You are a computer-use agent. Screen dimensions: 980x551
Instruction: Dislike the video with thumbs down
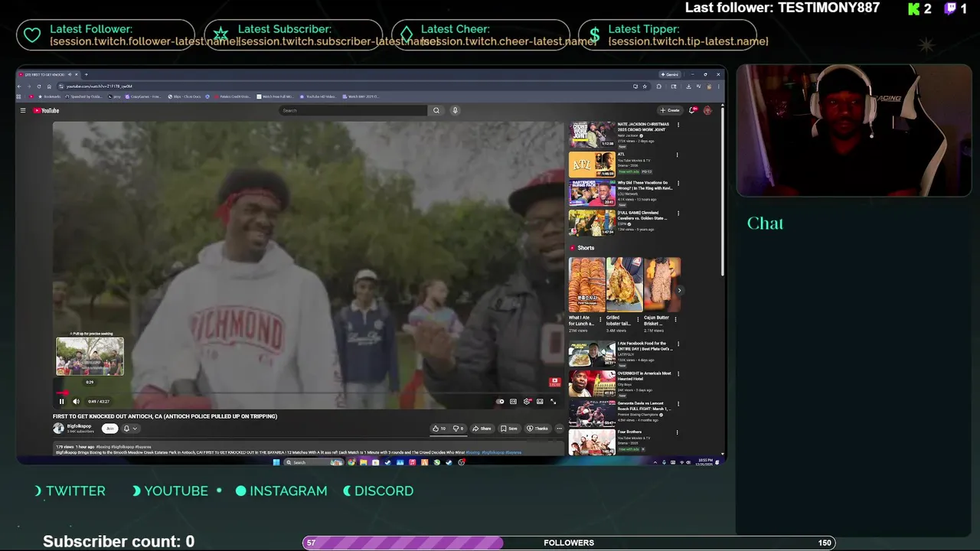(x=458, y=429)
